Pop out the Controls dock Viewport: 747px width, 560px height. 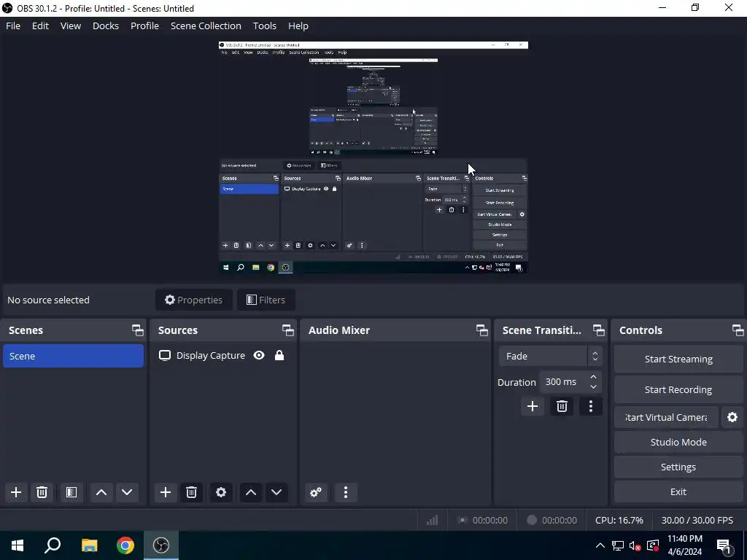point(738,330)
